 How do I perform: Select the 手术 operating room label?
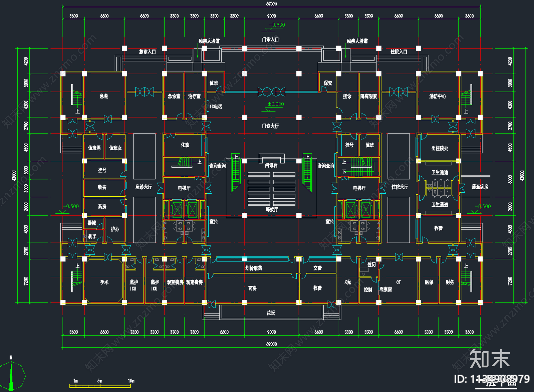pyautogui.click(x=104, y=282)
